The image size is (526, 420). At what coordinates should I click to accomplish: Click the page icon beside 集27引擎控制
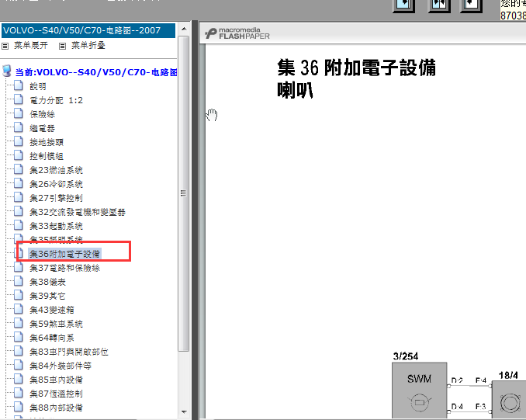19,197
